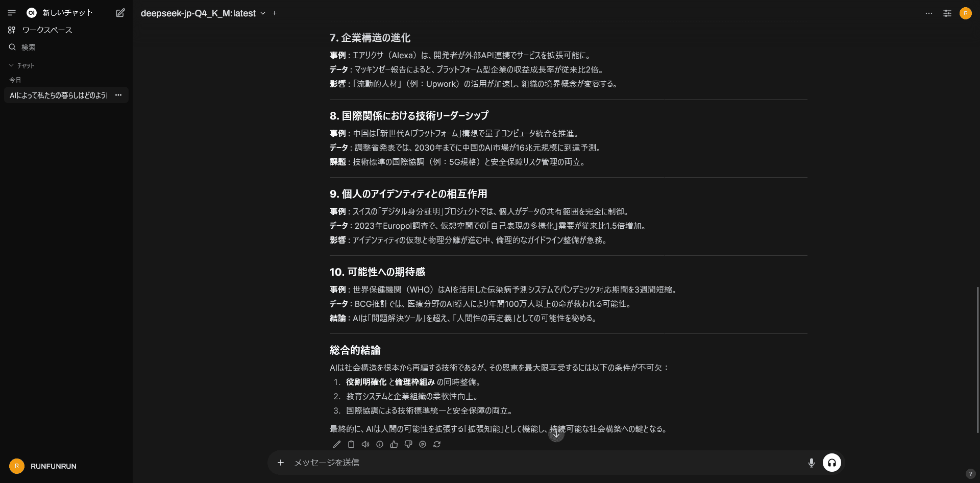
Task: Open the chat controls sliders icon
Action: [947, 13]
